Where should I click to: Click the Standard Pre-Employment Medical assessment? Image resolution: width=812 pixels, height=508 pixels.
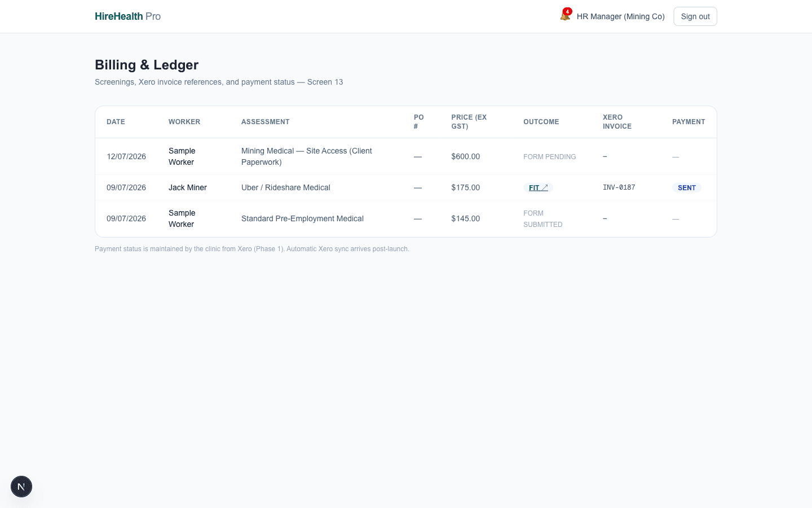coord(302,218)
